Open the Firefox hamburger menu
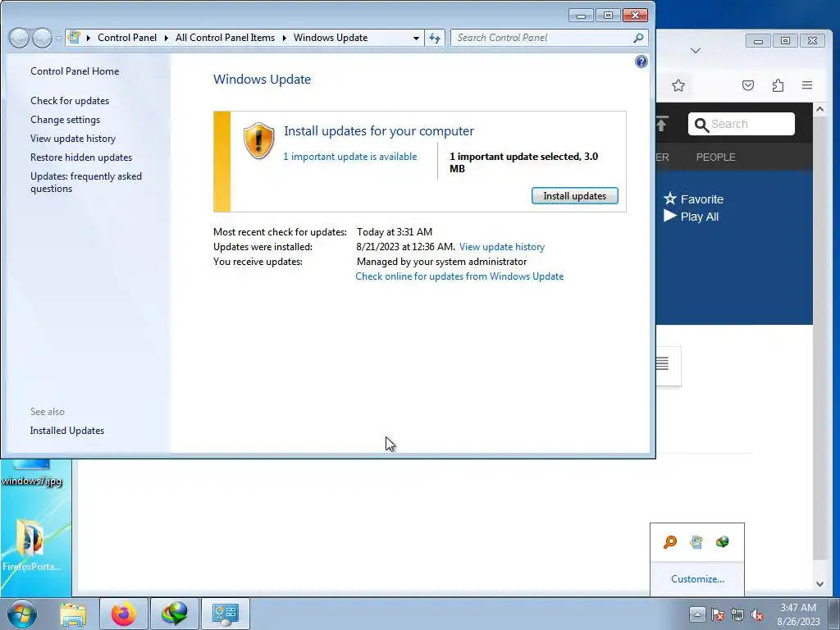The height and width of the screenshot is (630, 840). click(807, 85)
